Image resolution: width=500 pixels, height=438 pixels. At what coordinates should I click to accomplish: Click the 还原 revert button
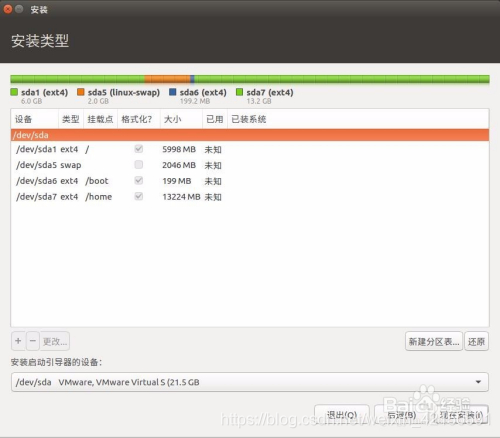(476, 341)
